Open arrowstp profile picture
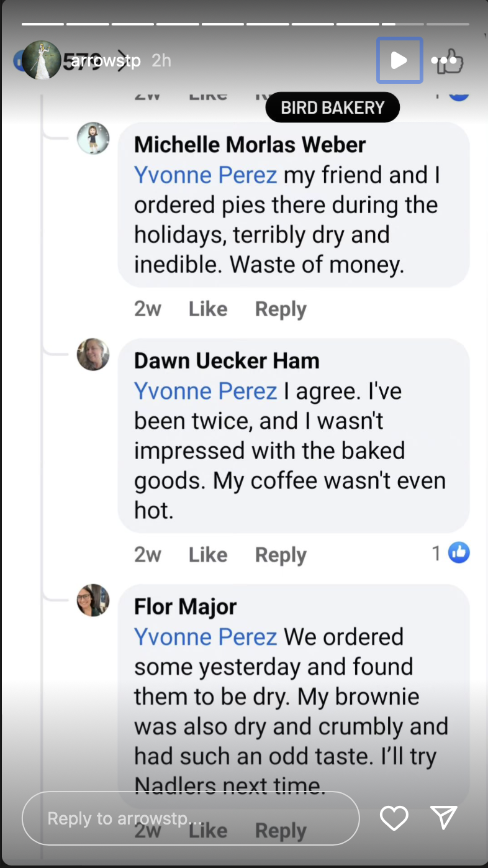The height and width of the screenshot is (868, 488). pyautogui.click(x=42, y=60)
